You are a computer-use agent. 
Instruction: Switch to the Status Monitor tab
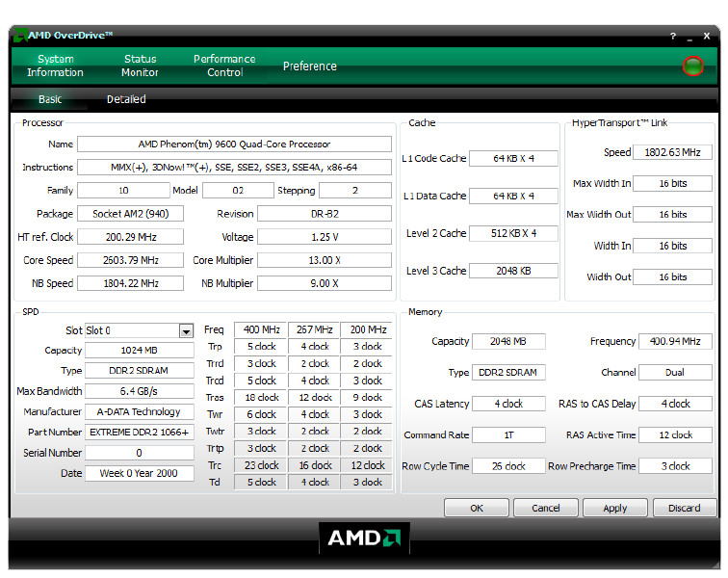[140, 66]
